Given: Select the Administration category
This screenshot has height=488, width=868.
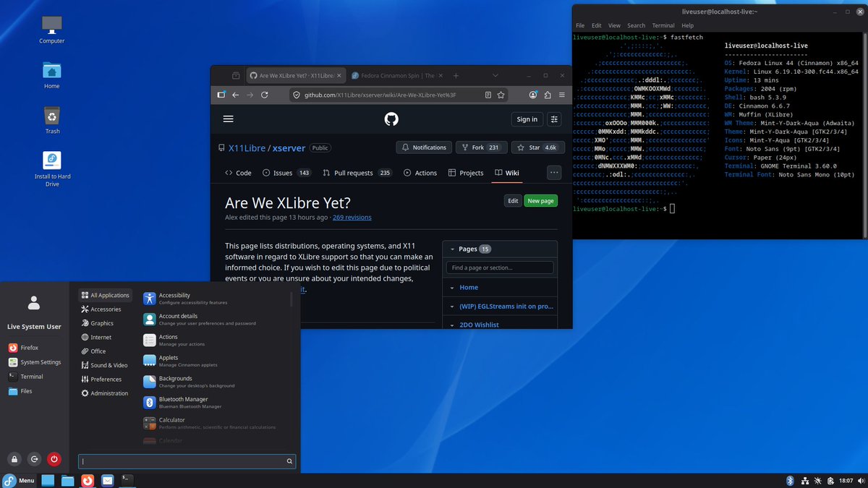Looking at the screenshot, I should pos(105,393).
